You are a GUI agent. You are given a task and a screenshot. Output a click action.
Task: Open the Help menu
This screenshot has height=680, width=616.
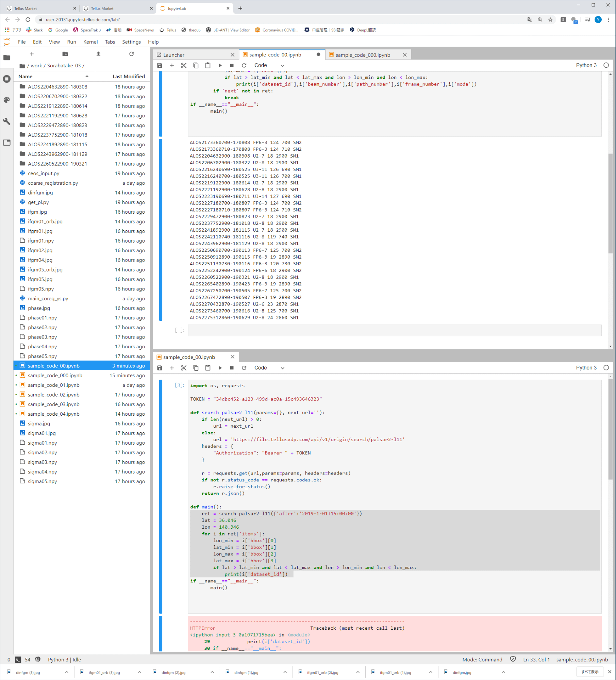pyautogui.click(x=153, y=42)
